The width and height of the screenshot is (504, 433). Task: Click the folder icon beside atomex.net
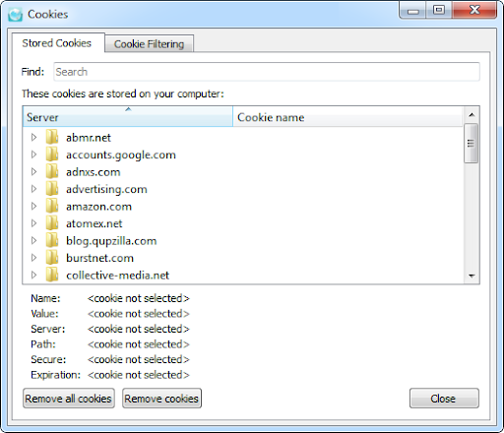[x=52, y=223]
